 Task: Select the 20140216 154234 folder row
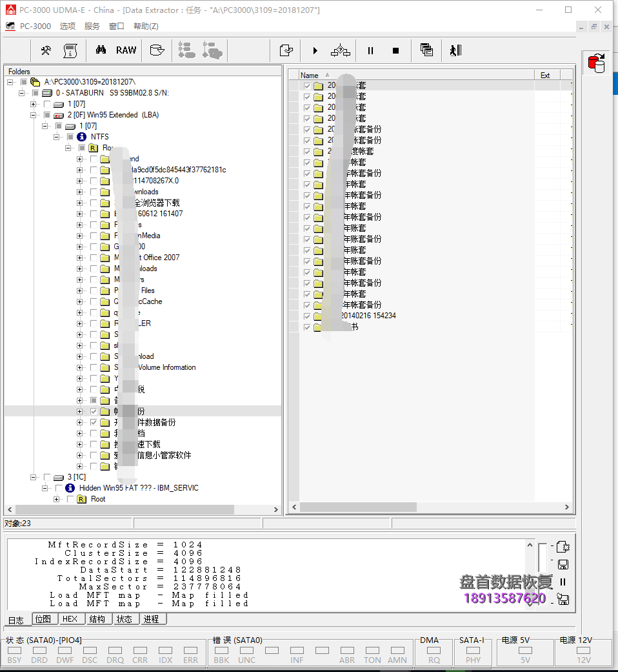click(x=430, y=316)
